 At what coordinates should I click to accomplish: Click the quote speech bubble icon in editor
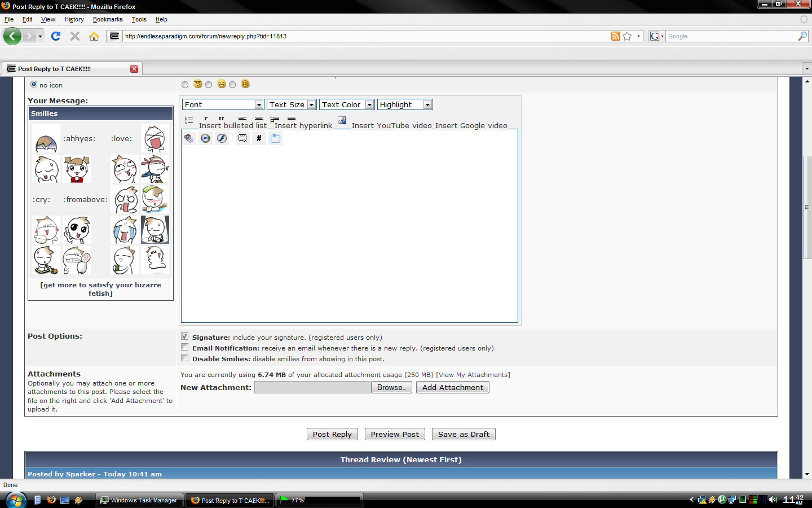[242, 138]
